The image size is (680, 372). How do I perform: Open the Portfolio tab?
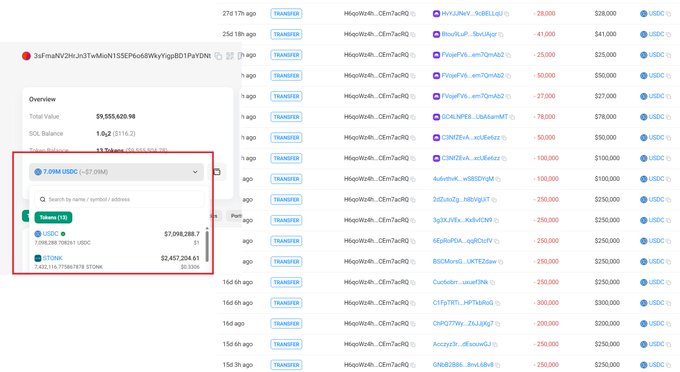point(235,215)
